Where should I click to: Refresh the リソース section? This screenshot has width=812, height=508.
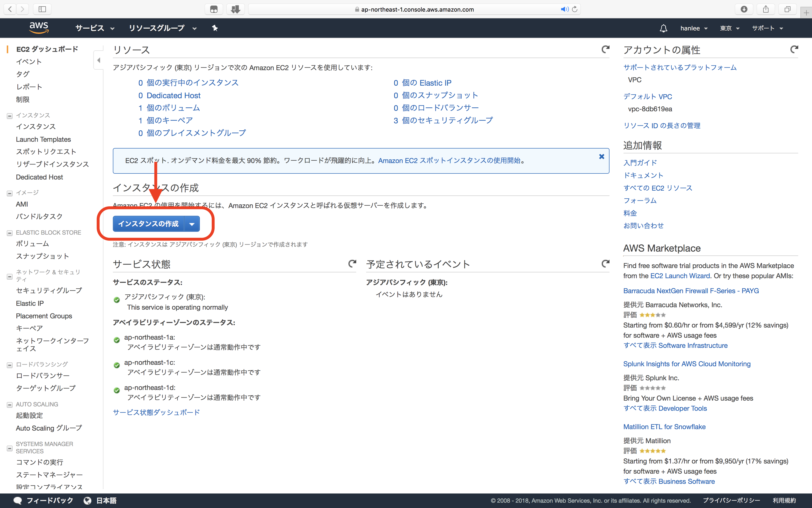605,50
